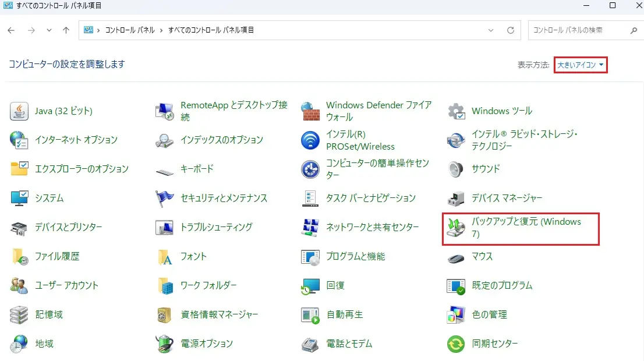Screen dimensions: 644x361
Task: Click the すべてのコントロール パネル項目 breadcrumb
Action: pos(211,30)
